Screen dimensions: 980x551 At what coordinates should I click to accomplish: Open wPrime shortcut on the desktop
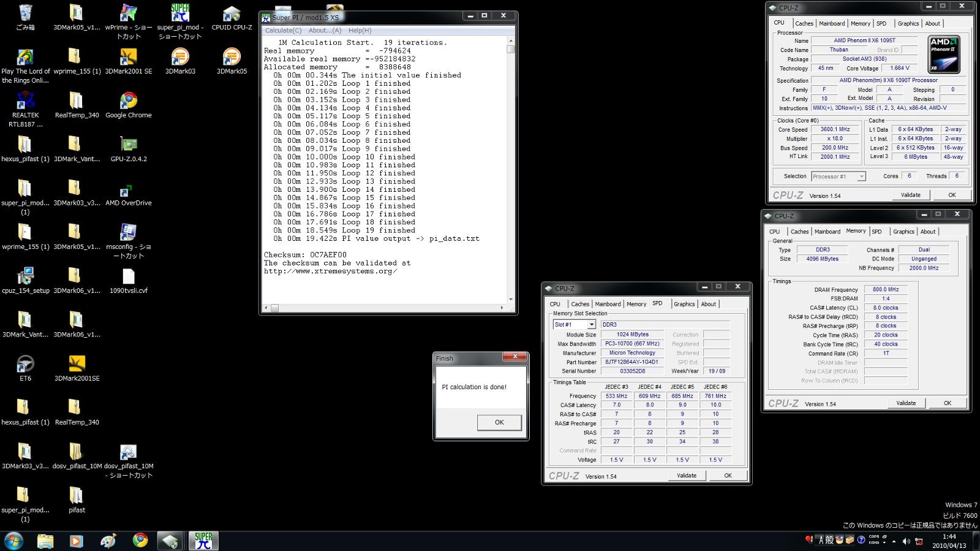pos(129,21)
